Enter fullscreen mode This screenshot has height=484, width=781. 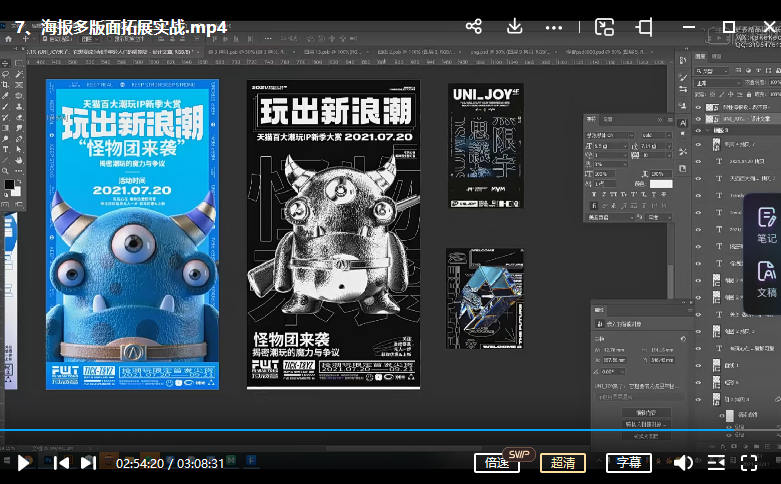click(x=749, y=462)
